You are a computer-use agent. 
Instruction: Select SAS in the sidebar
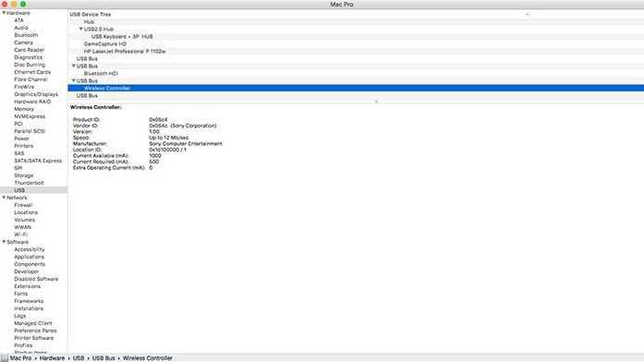tap(18, 153)
